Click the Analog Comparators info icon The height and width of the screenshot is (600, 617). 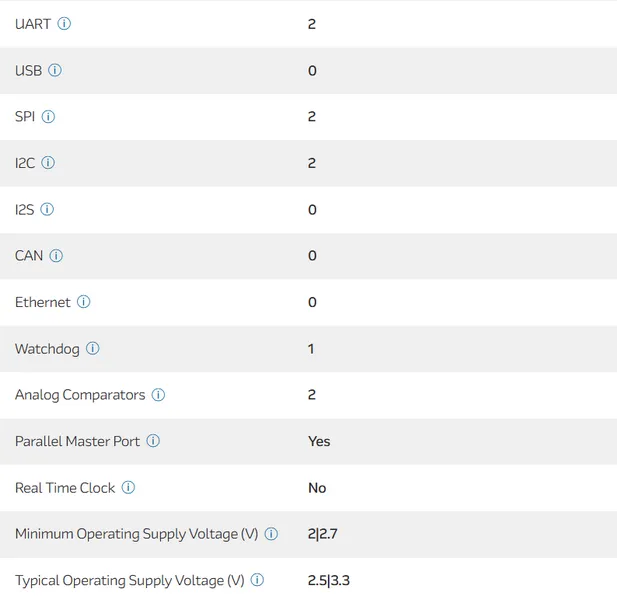[x=158, y=394]
